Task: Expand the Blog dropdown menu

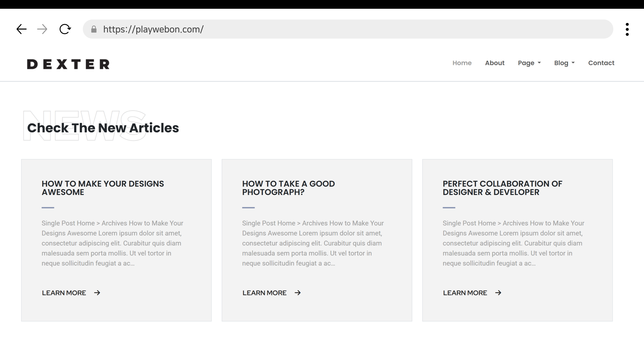Action: 564,63
